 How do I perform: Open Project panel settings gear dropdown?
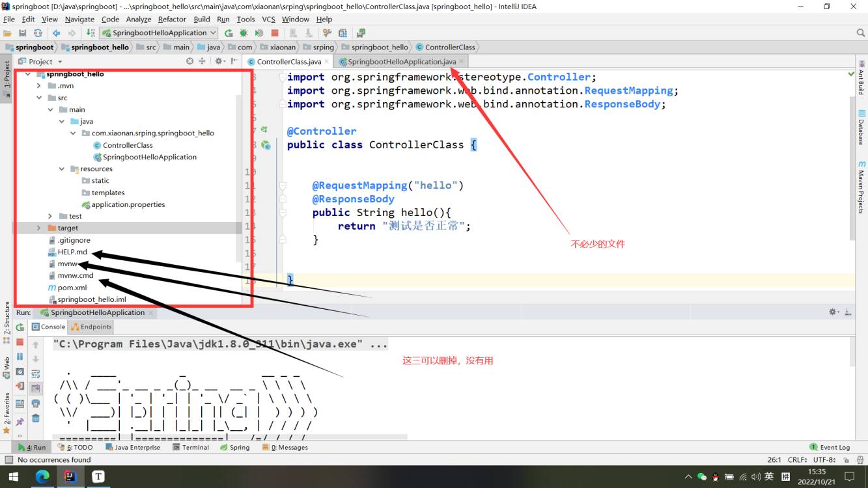220,61
